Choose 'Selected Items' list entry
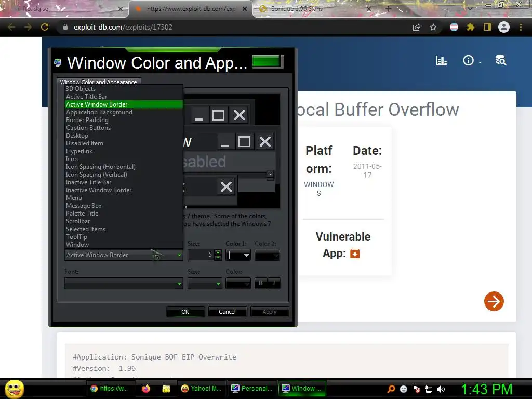 [x=124, y=229]
